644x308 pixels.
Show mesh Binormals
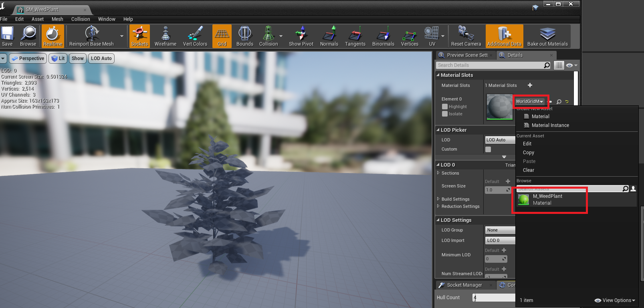[x=383, y=36]
